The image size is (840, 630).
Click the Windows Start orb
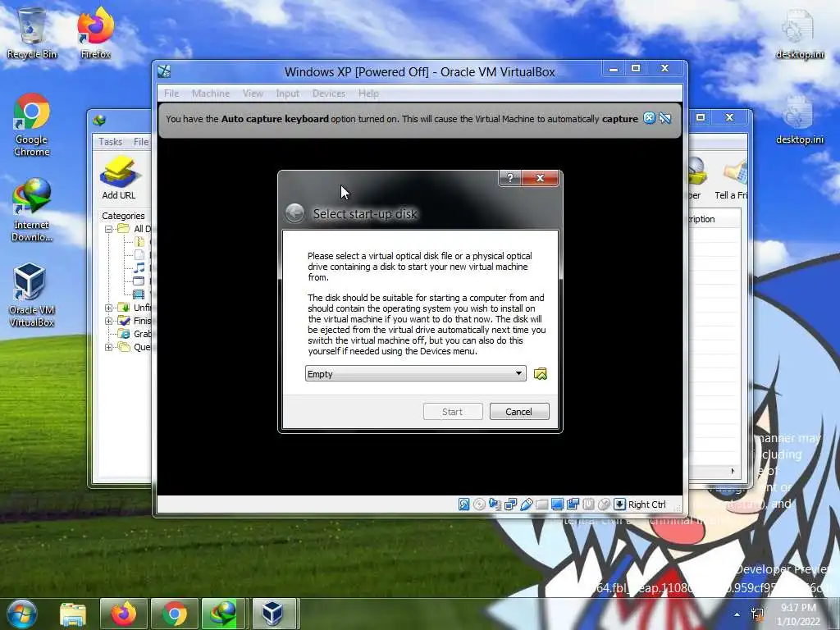[x=21, y=614]
